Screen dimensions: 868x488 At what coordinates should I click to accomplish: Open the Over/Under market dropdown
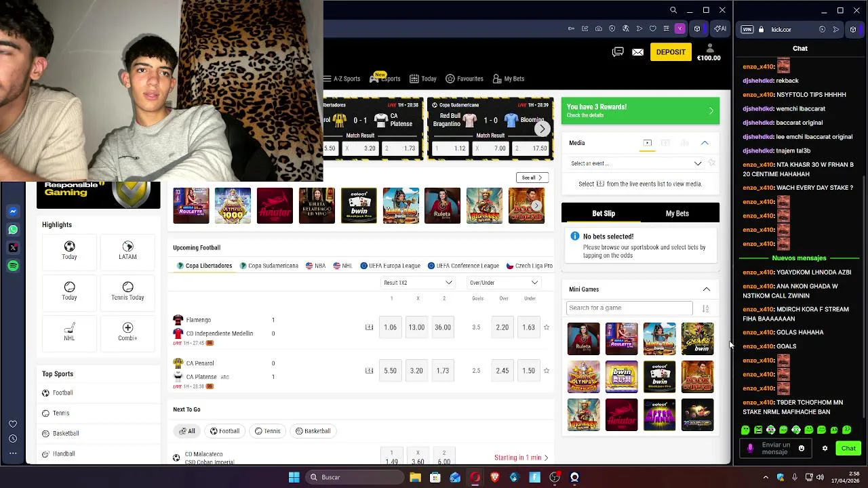504,283
